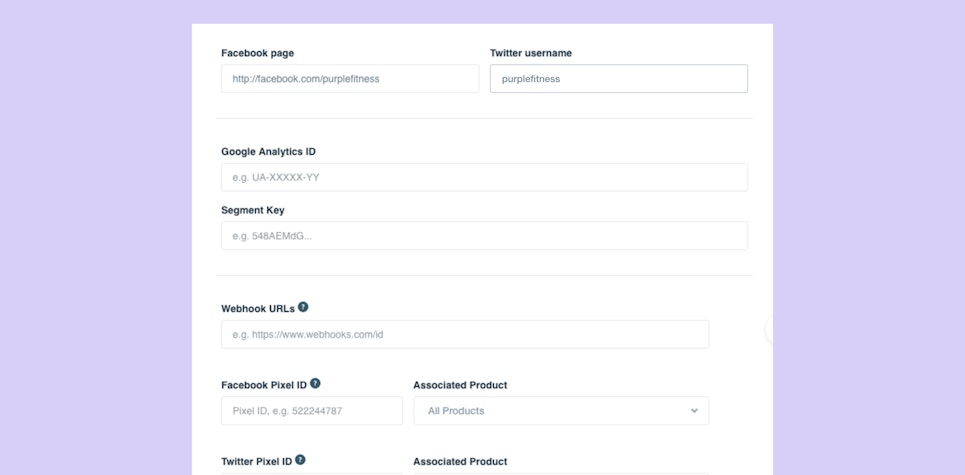The height and width of the screenshot is (475, 965).
Task: Click the "Facebook Pixel ID" label text
Action: (264, 384)
